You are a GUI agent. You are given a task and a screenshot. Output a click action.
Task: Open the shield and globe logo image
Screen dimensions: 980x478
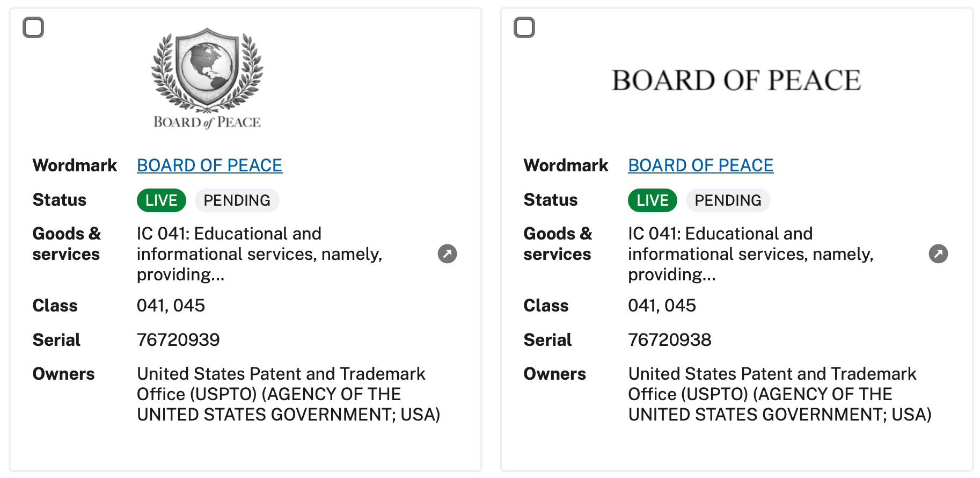207,78
